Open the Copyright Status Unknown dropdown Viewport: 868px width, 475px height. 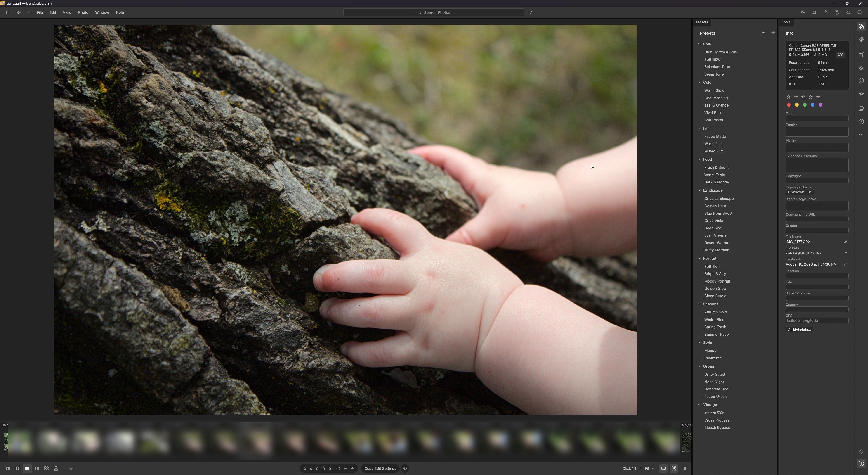[x=799, y=192]
